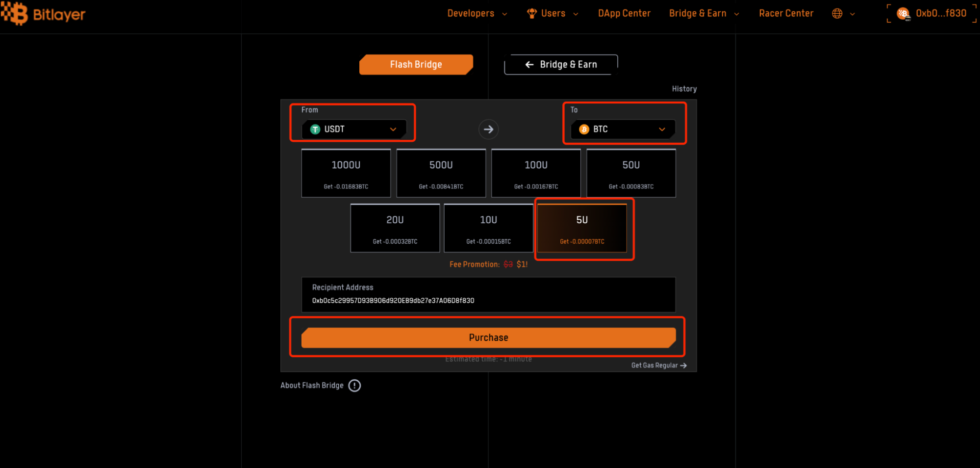Select the 100U amount option

coord(536,173)
